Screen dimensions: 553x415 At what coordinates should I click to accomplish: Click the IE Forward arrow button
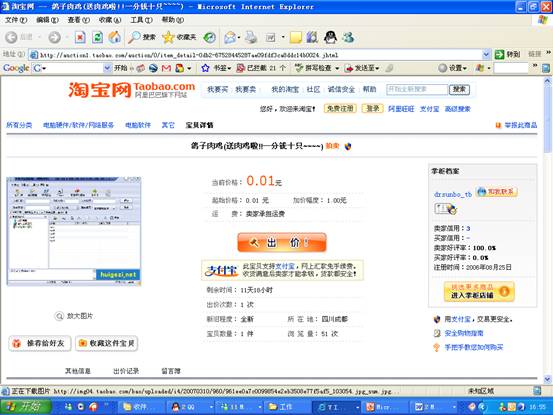tap(54, 37)
